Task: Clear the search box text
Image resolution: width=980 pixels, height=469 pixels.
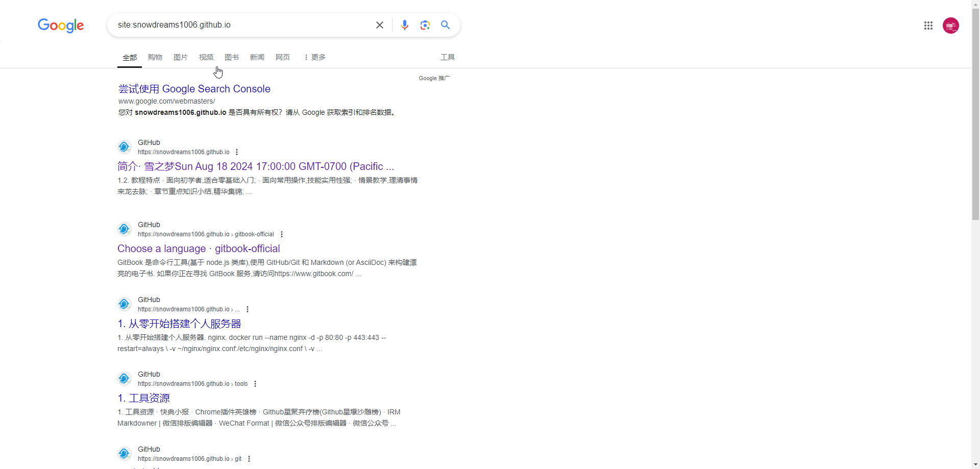Action: pos(379,25)
